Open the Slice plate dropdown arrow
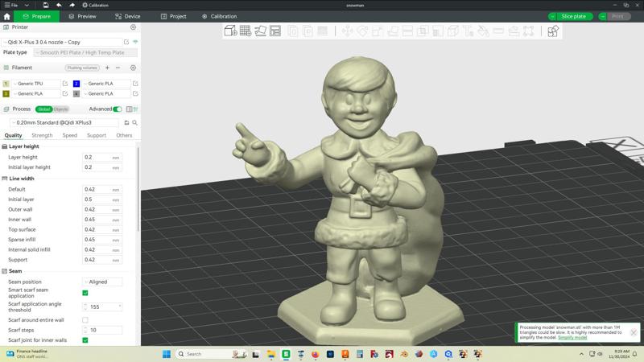Viewport: 644px width, 362px height. (552, 16)
